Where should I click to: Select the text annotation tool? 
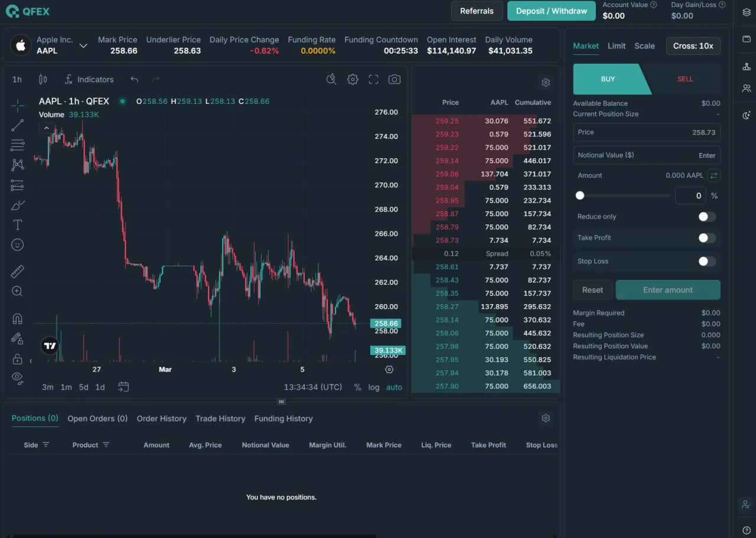point(18,225)
